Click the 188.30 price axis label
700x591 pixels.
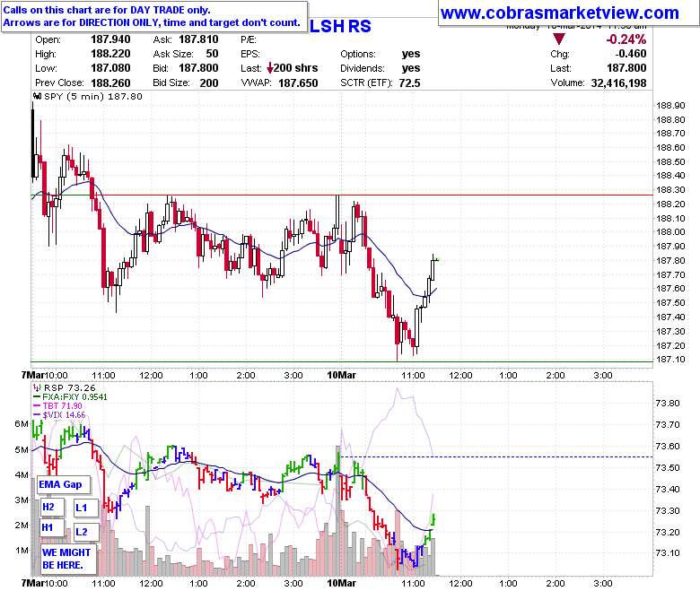tap(670, 189)
